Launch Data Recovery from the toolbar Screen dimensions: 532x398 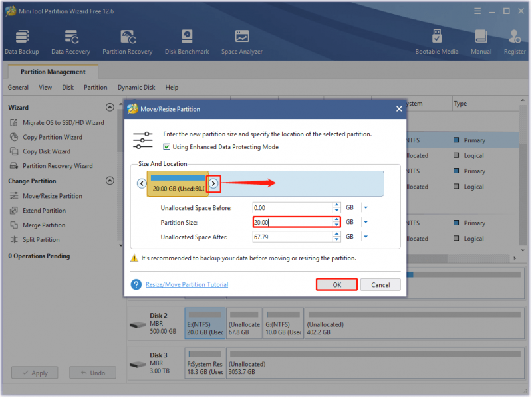point(70,42)
